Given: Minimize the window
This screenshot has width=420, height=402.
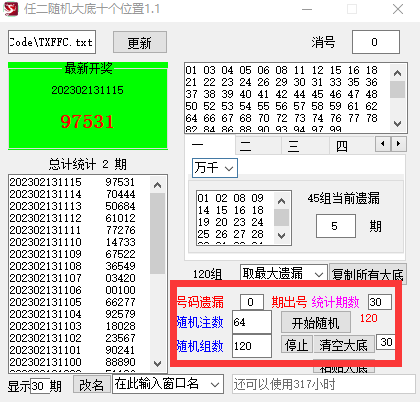Looking at the screenshot, I should point(307,9).
